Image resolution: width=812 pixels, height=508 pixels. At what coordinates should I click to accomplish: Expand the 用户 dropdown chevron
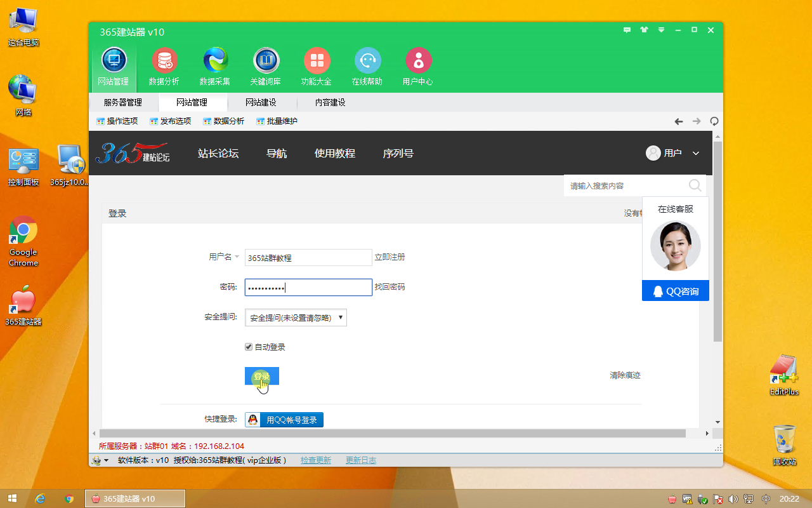tap(696, 154)
